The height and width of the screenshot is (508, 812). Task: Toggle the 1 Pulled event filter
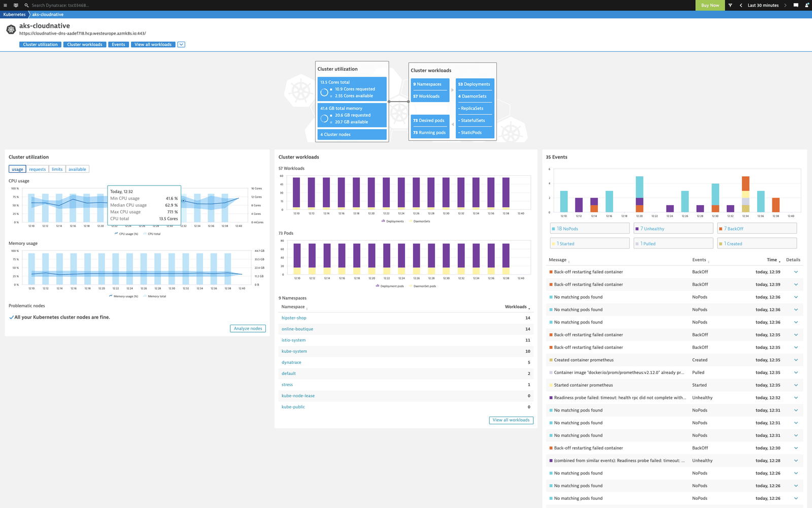pos(673,244)
